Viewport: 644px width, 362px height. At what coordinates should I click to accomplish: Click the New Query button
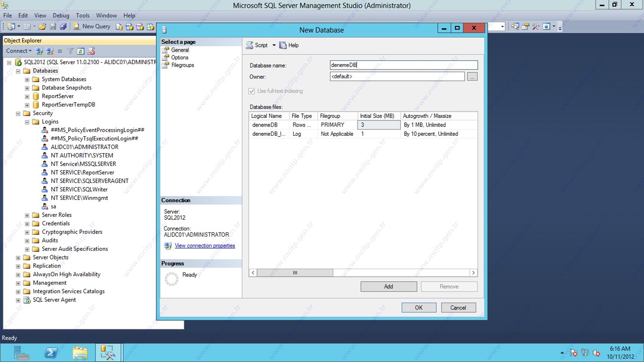[x=92, y=26]
